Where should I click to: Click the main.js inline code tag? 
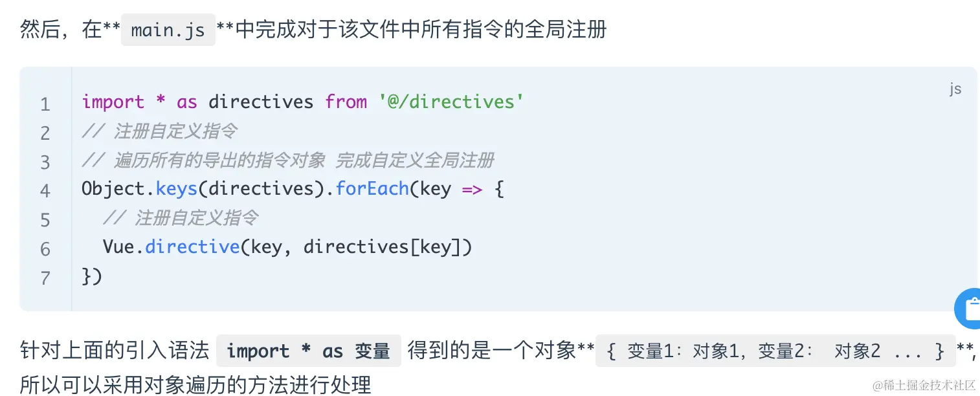(168, 30)
